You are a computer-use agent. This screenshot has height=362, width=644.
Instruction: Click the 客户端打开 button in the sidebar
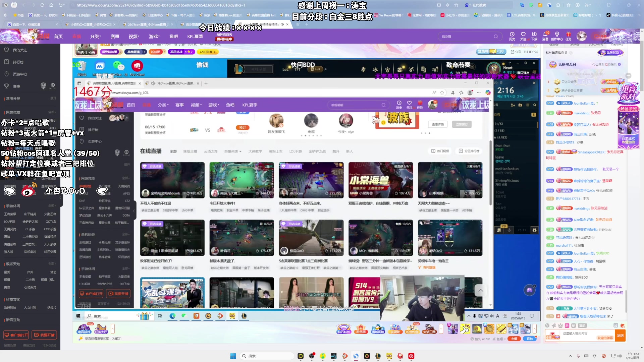tap(16, 335)
